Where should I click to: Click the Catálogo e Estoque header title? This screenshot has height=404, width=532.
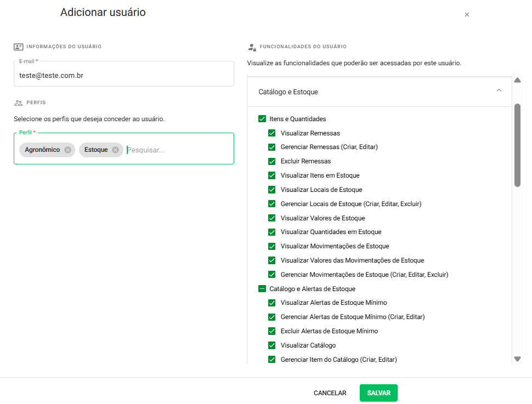point(288,92)
